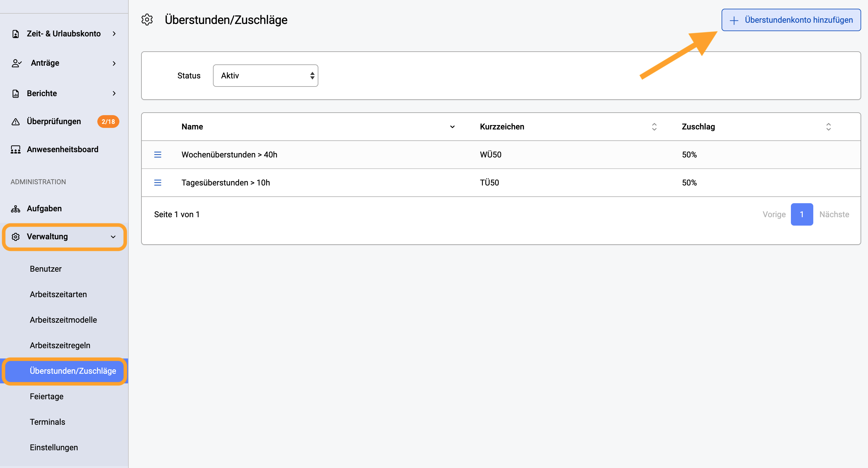Expand the Berichte chevron

tap(114, 93)
